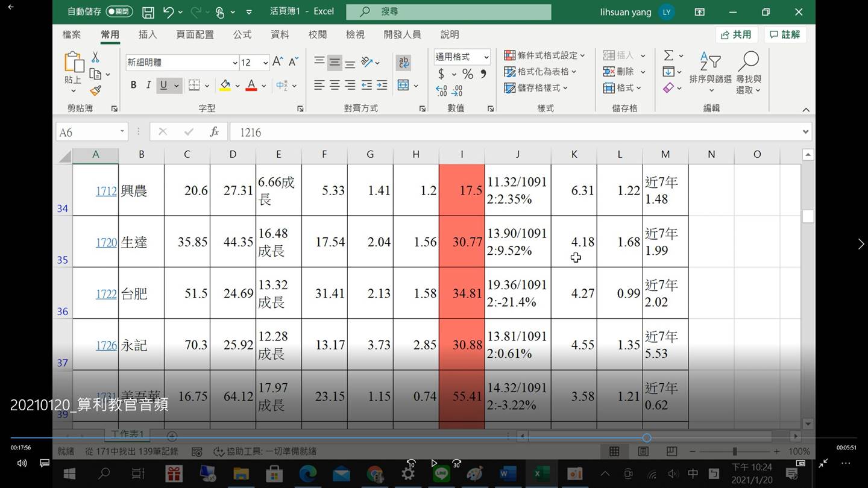Click the percent style icon
This screenshot has width=868, height=488.
tap(467, 74)
